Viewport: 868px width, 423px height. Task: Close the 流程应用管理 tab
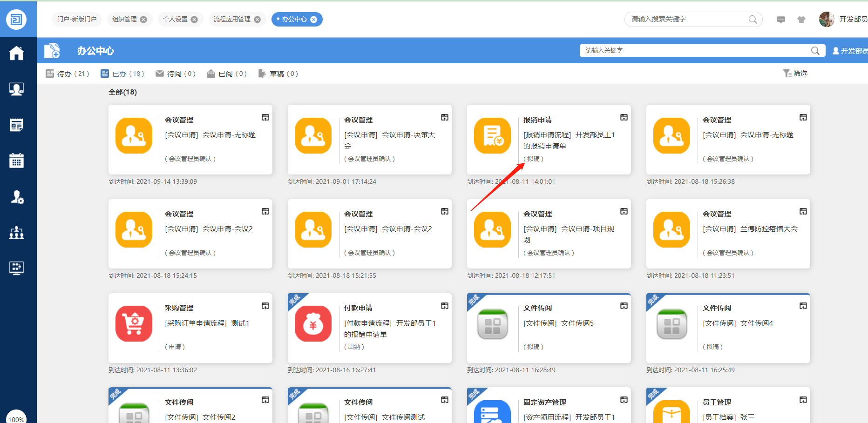click(258, 20)
